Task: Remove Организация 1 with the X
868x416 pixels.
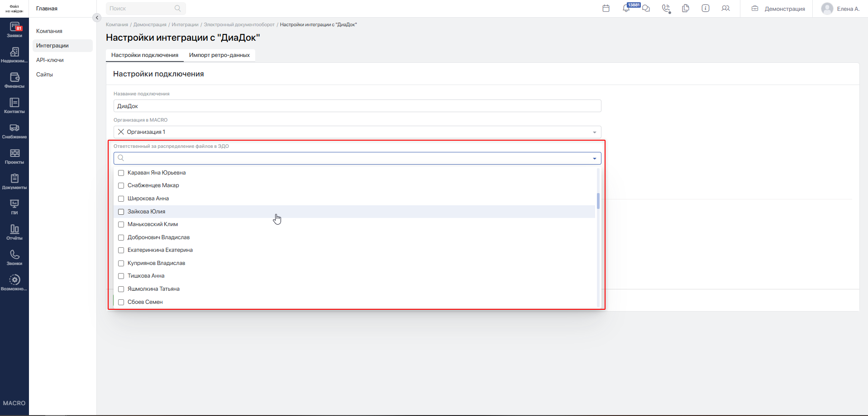Action: [121, 132]
